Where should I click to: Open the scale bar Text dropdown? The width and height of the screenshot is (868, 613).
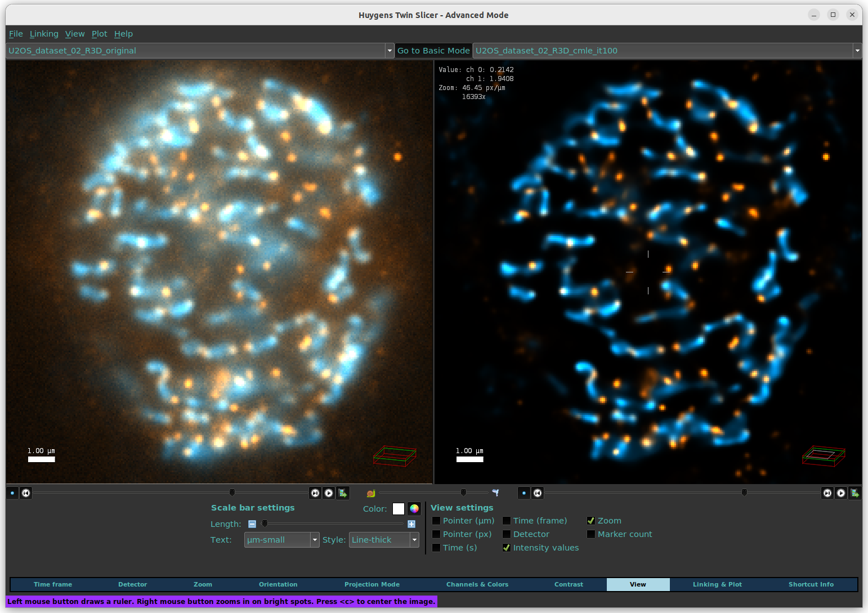coord(281,540)
